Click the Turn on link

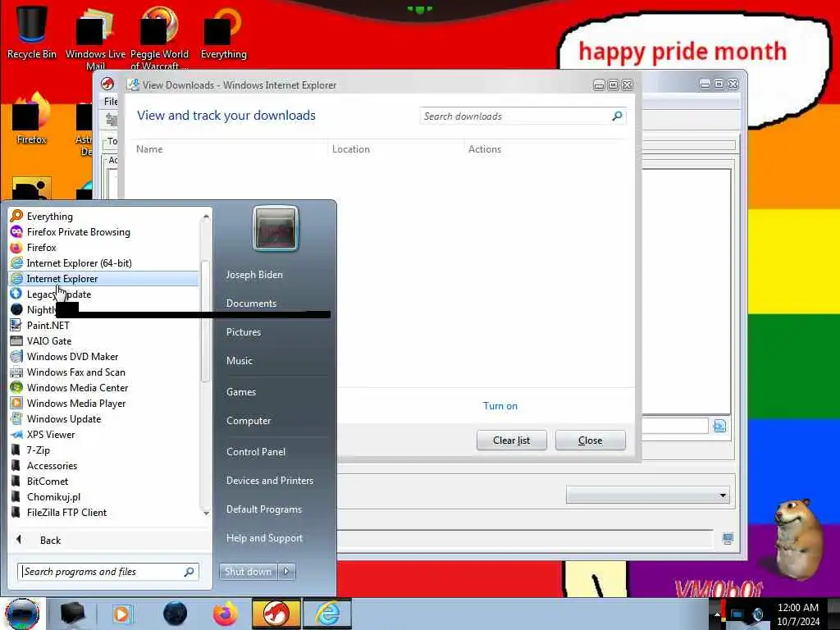500,406
